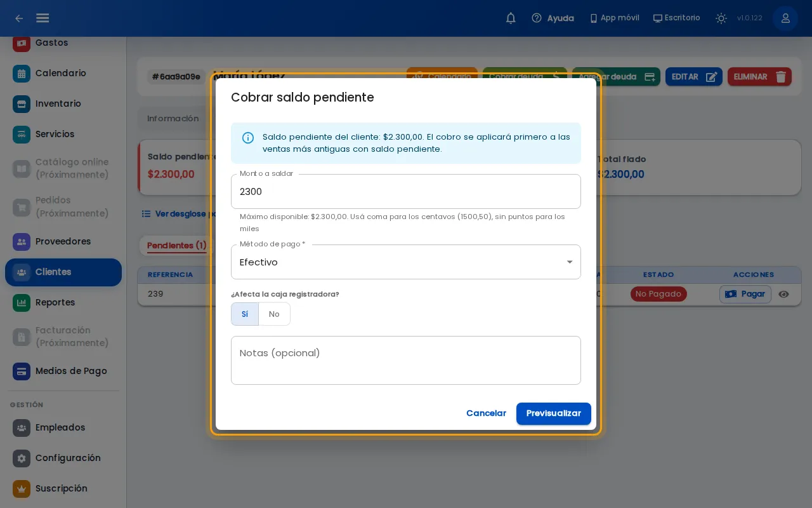Click the Medios de Pago card icon
Screen dimensions: 812x508
click(x=22, y=371)
